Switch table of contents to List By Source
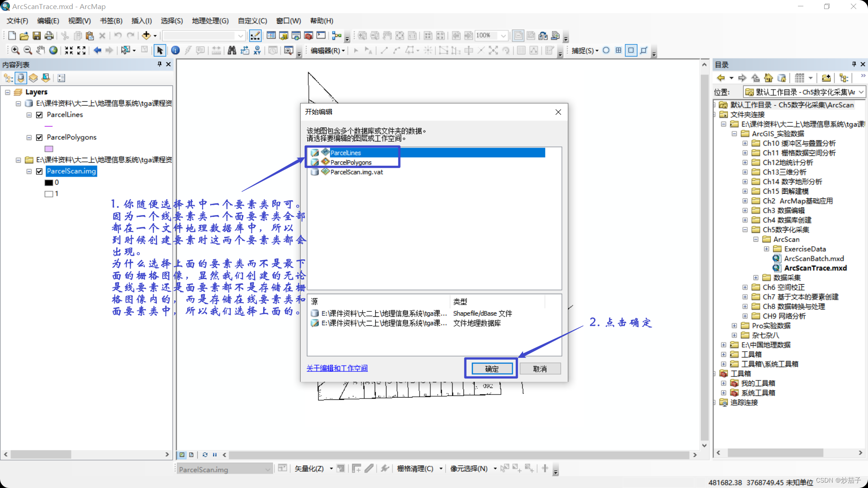 click(21, 78)
